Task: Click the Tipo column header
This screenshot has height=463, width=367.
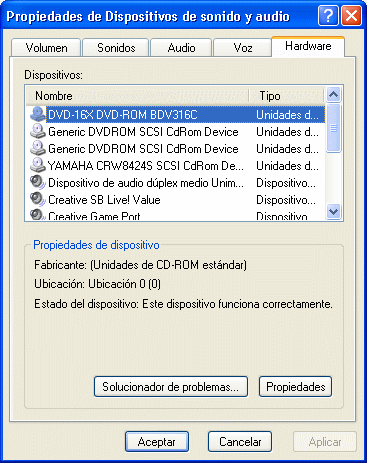Action: [x=287, y=96]
